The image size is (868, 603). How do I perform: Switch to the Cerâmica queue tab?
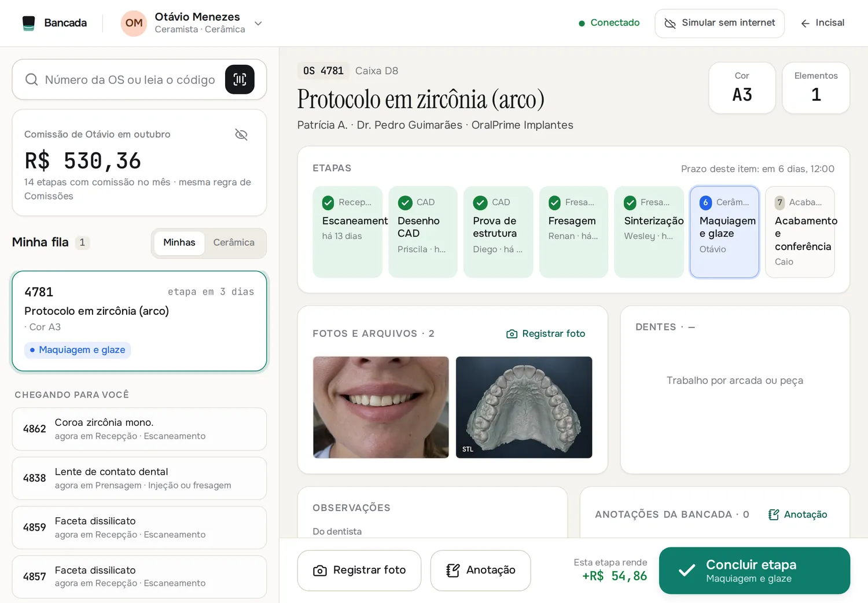(x=234, y=242)
